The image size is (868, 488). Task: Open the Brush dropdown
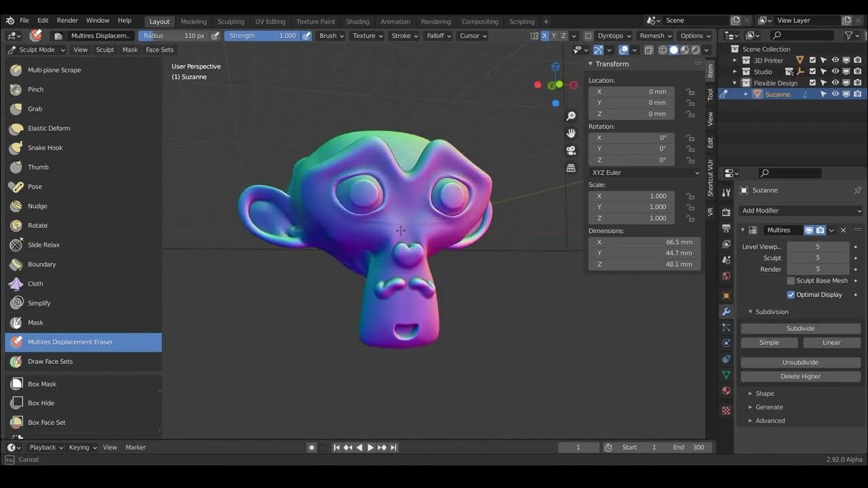(332, 36)
